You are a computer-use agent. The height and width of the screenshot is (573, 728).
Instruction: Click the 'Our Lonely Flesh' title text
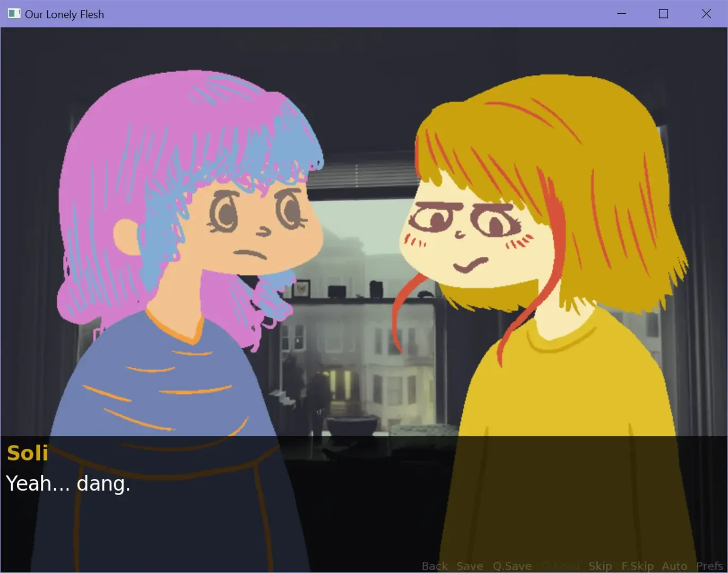pyautogui.click(x=65, y=14)
